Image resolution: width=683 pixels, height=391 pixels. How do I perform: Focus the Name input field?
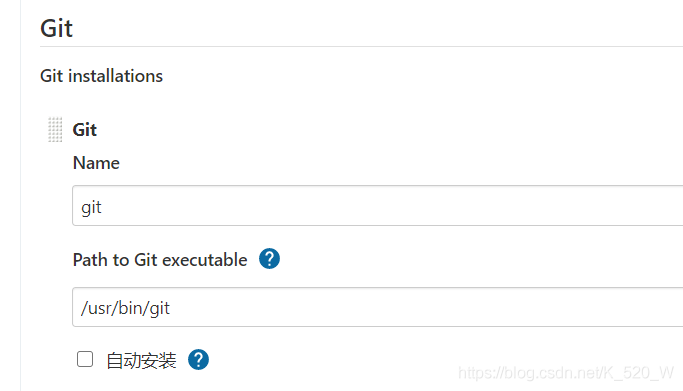tap(377, 206)
